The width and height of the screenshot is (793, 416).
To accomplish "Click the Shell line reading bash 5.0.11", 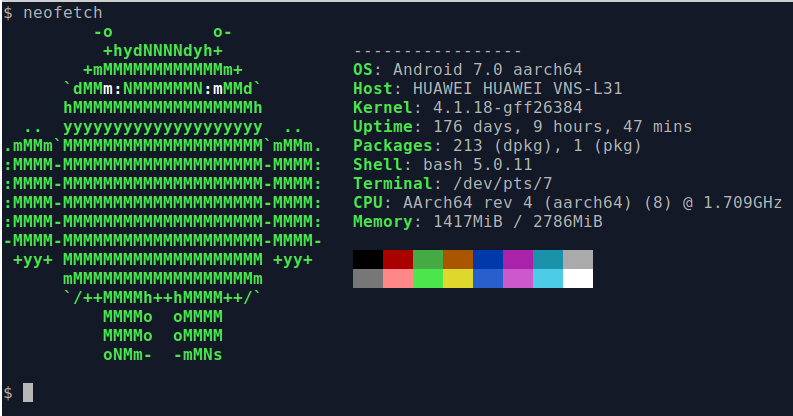I will tap(443, 164).
